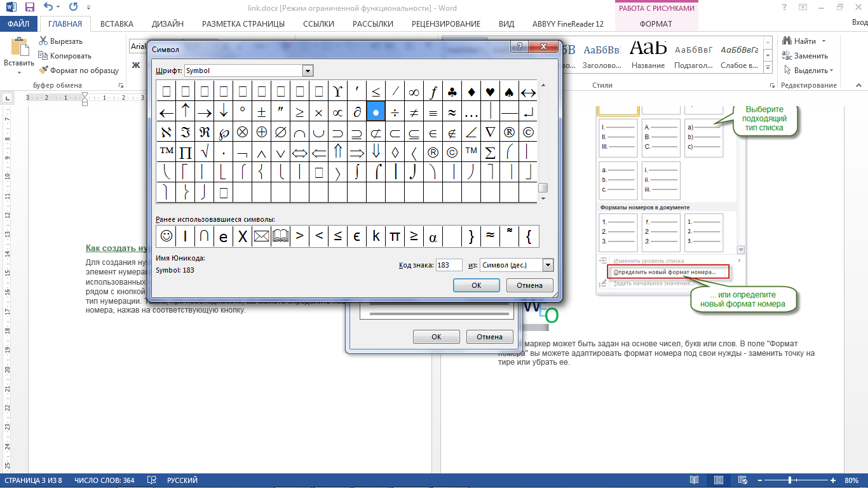Click the Cut (Вырезать) scissors icon
Screen dimensions: 868x488
pos(43,41)
